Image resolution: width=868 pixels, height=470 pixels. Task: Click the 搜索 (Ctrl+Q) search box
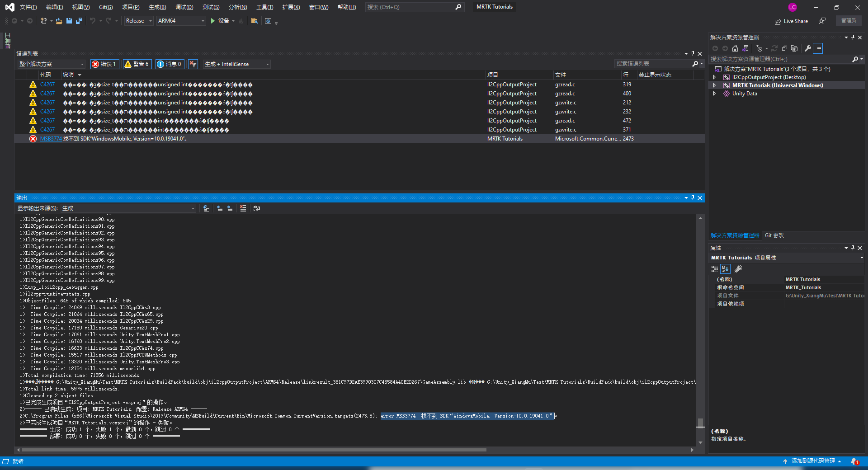click(414, 7)
